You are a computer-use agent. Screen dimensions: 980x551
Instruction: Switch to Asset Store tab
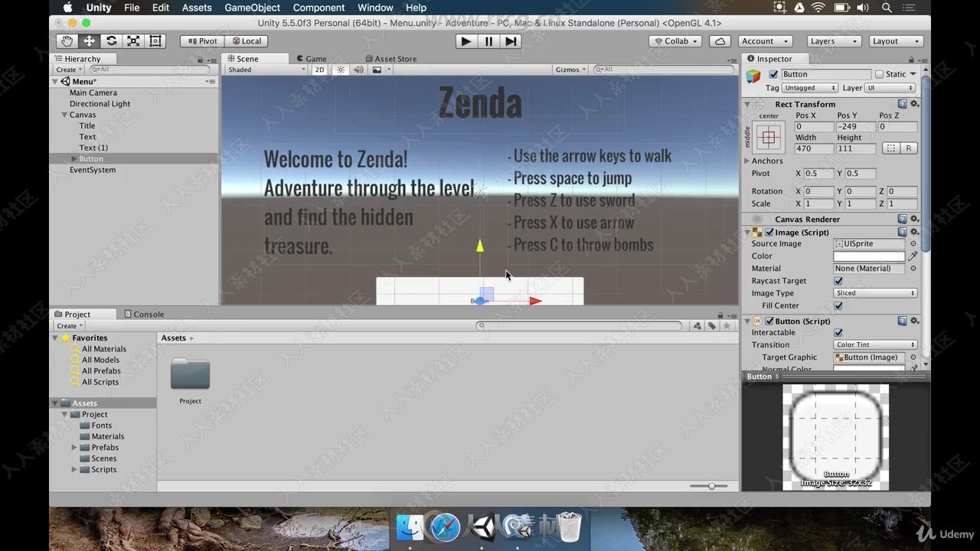tap(390, 59)
